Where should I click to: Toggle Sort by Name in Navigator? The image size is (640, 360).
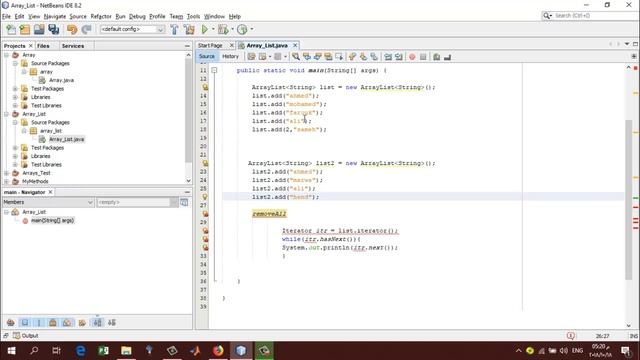(98, 323)
